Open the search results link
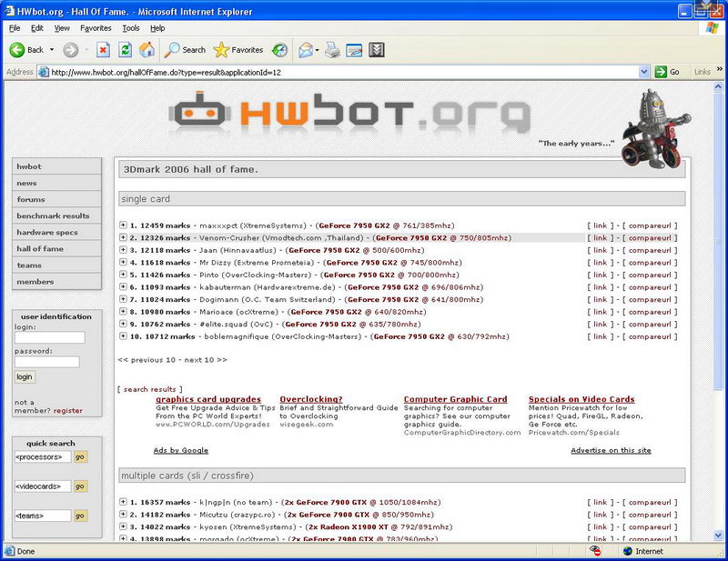The width and height of the screenshot is (728, 561). (x=149, y=389)
